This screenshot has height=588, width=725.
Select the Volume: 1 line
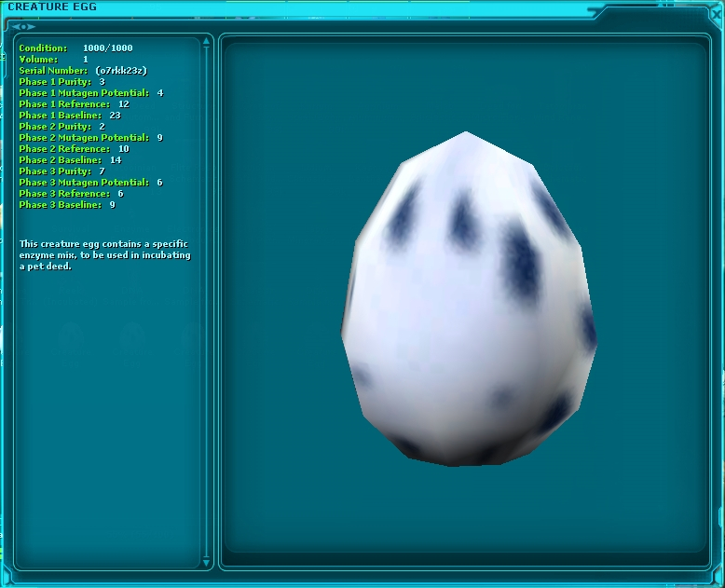(x=54, y=59)
